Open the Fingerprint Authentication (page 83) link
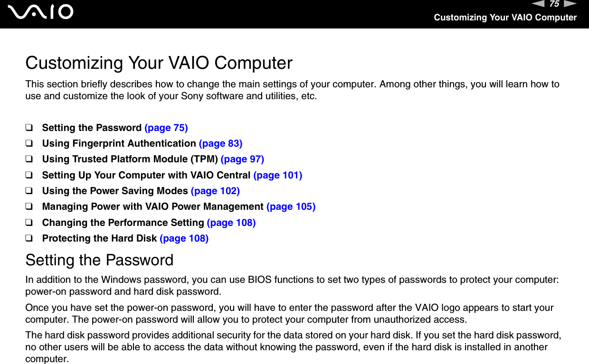Screen dimensions: 589x364 [220, 143]
